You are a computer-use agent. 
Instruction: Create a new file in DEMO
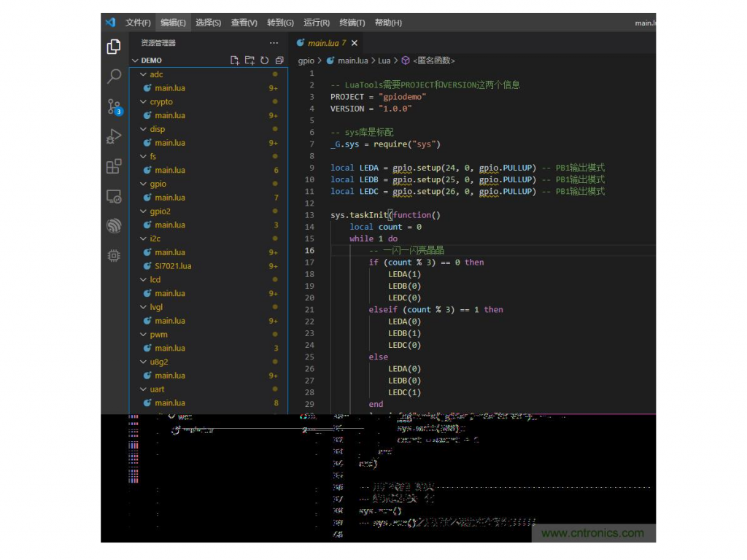pyautogui.click(x=235, y=61)
